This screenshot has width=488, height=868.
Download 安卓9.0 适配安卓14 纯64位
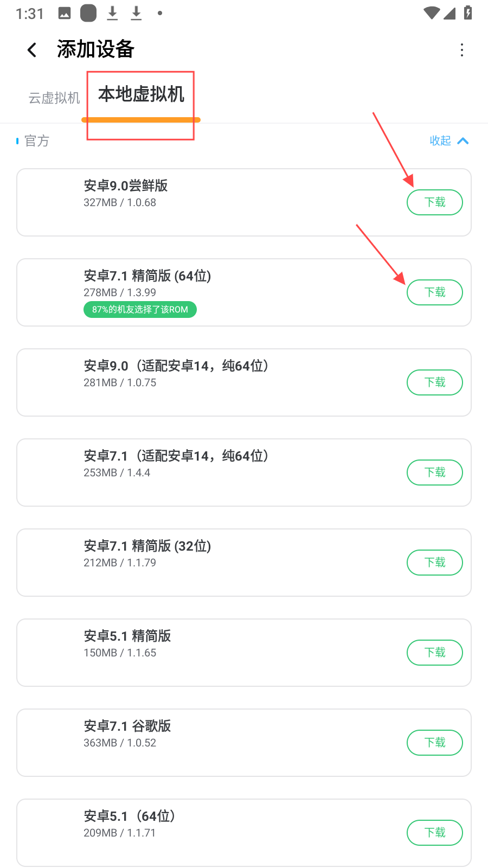tap(434, 382)
